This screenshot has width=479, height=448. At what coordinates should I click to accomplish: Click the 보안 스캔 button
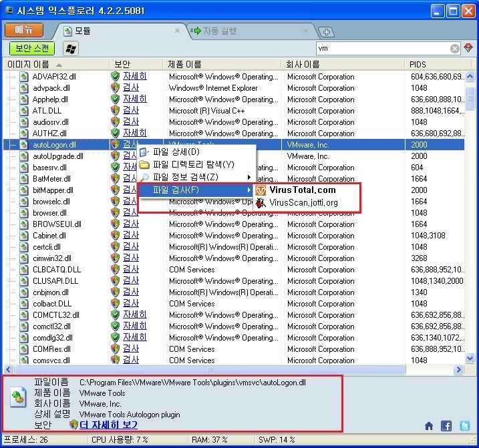32,49
